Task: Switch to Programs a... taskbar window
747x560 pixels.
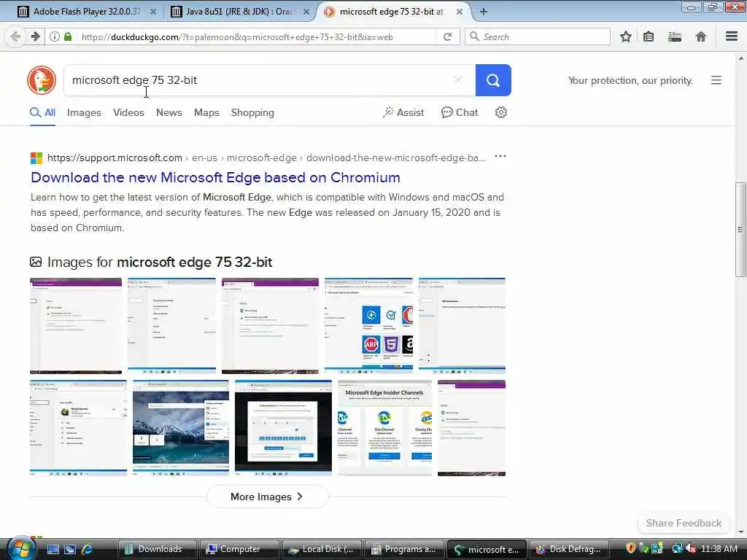Action: click(404, 549)
